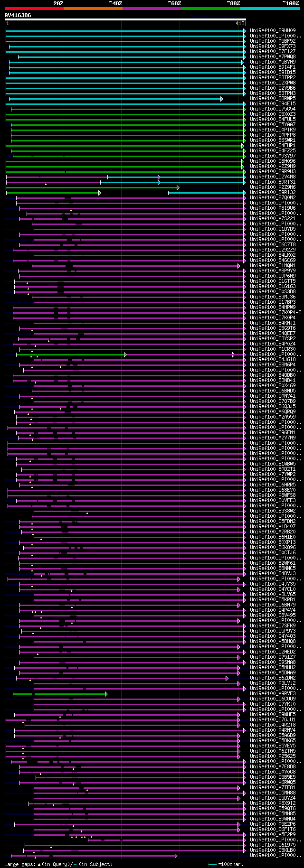Click the UniRef100_B6K896 label
Image resolution: width=304 pixels, height=868 pixels.
(x=273, y=548)
